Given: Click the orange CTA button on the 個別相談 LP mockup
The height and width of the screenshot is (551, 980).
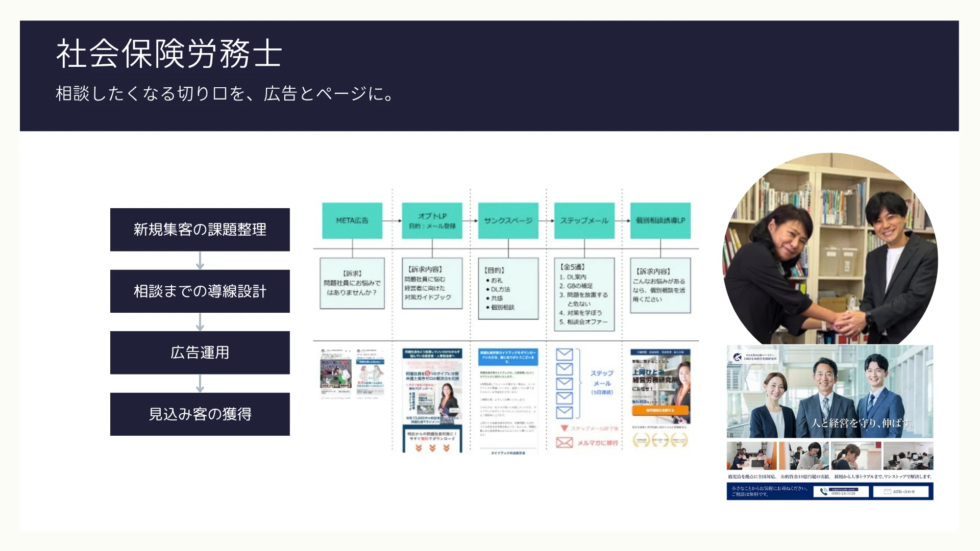Looking at the screenshot, I should (660, 410).
